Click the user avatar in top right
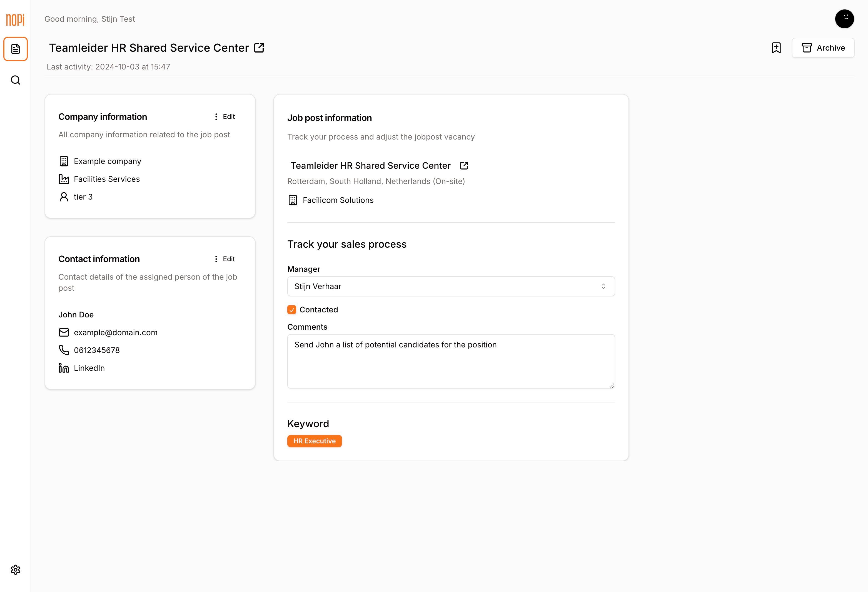 coord(844,19)
